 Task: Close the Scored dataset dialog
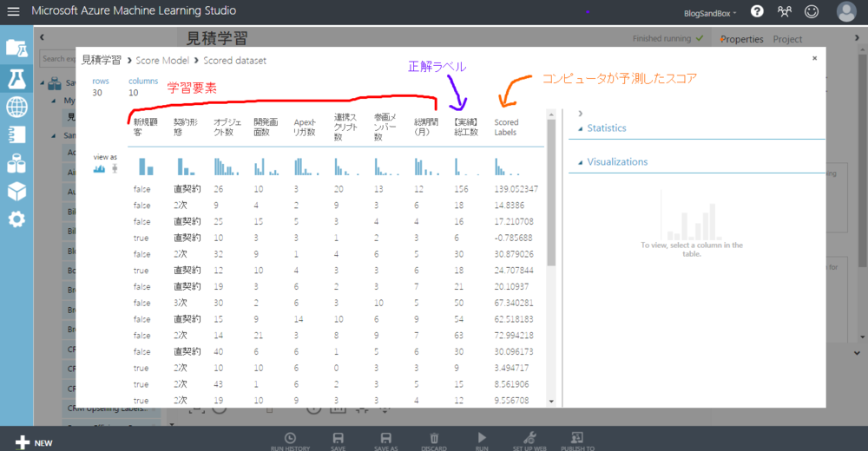(x=814, y=58)
